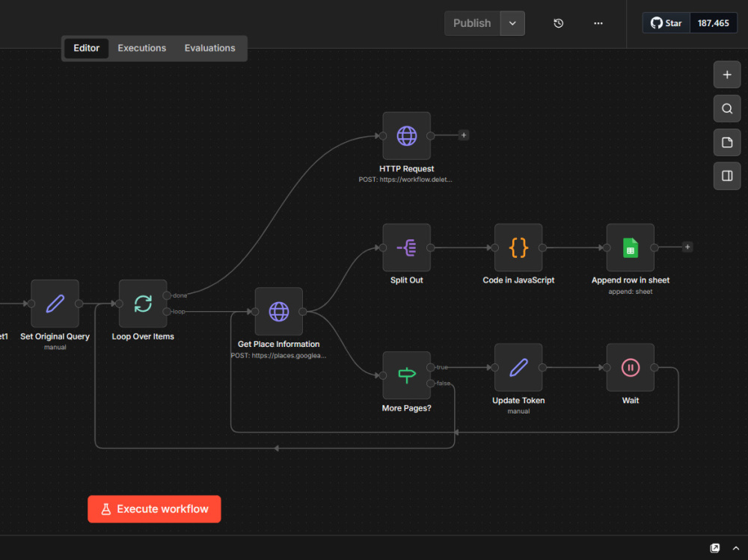The height and width of the screenshot is (560, 748).
Task: Click the false output of More Pages?
Action: [x=430, y=383]
